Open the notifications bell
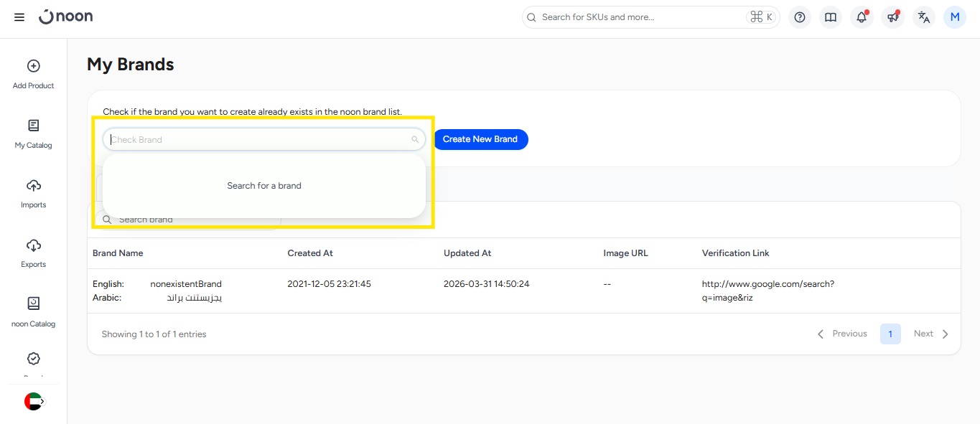 (862, 17)
